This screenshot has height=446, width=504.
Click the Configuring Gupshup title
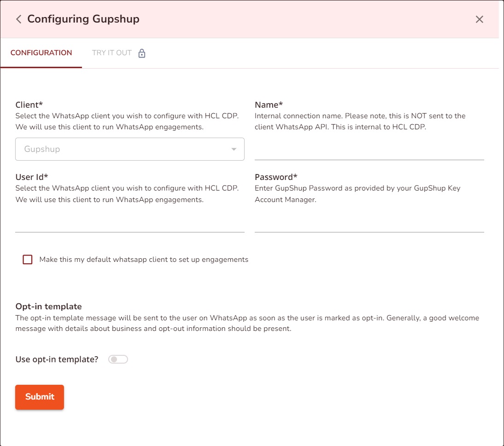[83, 19]
